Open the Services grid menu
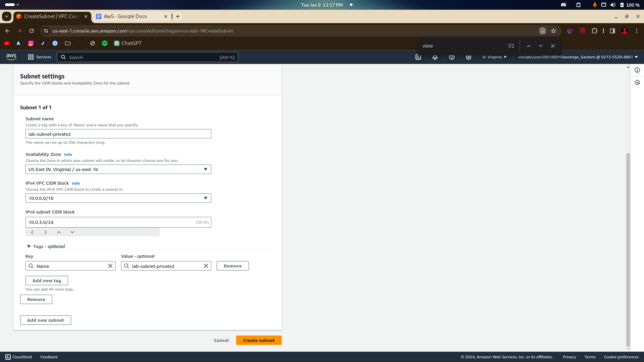Screen dimensions: 644x362 click(40, 57)
